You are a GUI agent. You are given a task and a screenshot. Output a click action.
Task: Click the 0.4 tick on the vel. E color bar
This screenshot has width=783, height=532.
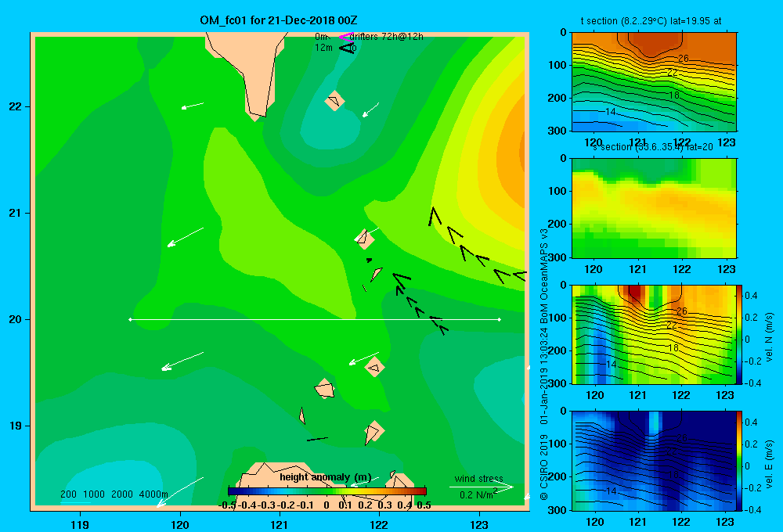point(751,422)
